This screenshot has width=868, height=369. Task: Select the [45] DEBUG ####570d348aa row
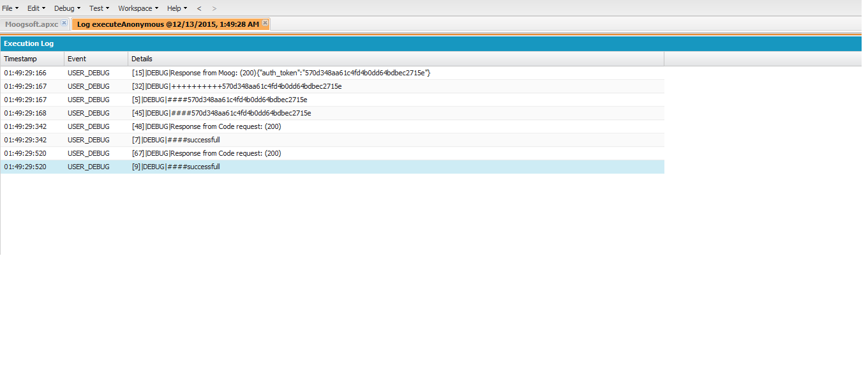(x=332, y=113)
